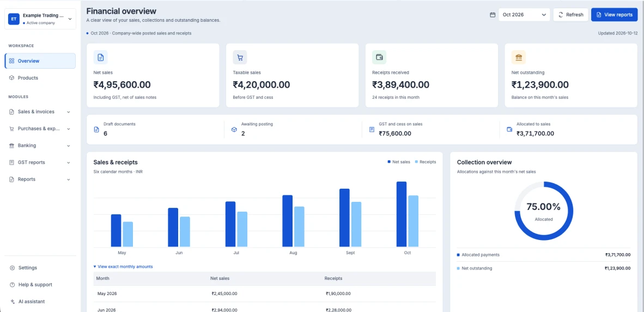Expand the Purchases & expenses chevron
This screenshot has width=644, height=312.
pyautogui.click(x=68, y=129)
